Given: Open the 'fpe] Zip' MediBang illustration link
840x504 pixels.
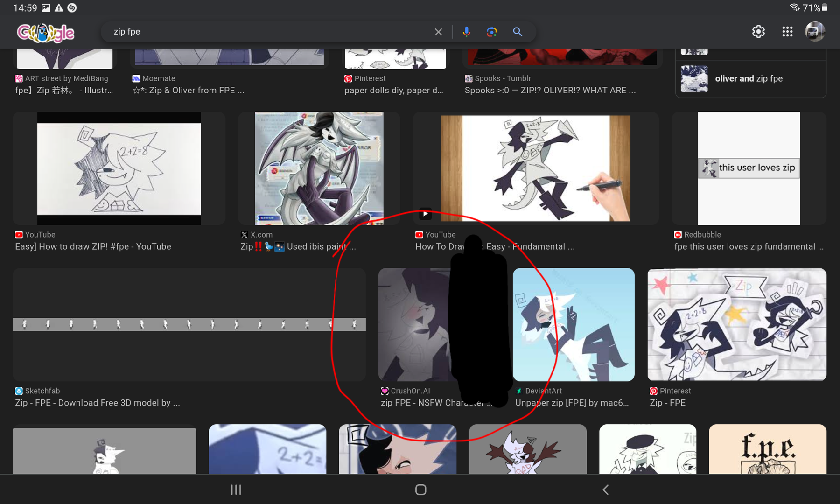Looking at the screenshot, I should point(64,90).
